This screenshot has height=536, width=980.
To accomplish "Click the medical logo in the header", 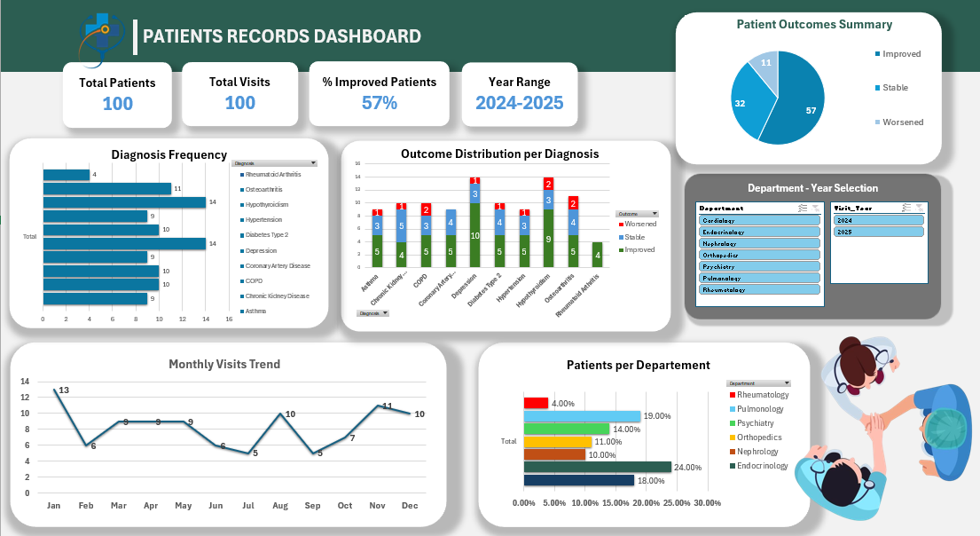I will 100,36.
